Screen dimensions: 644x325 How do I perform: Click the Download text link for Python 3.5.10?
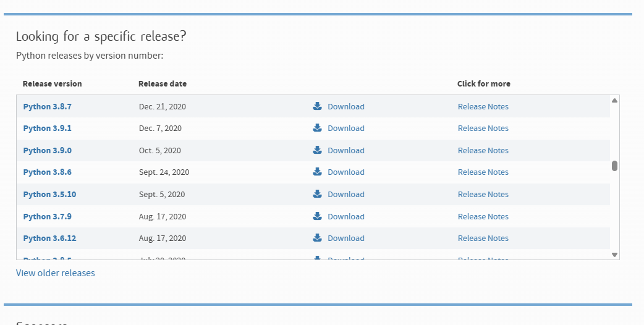(346, 195)
